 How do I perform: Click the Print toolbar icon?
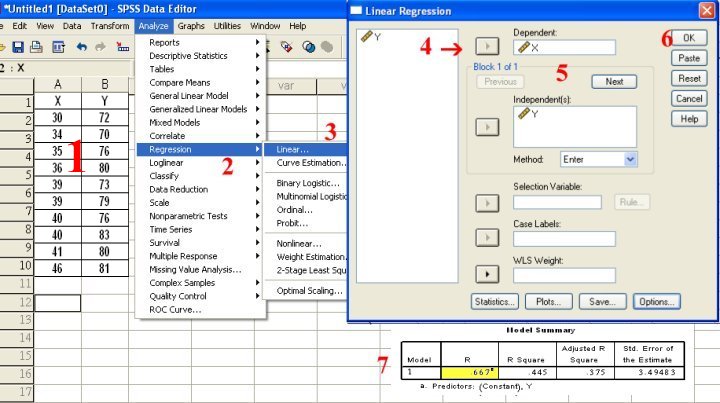click(37, 47)
